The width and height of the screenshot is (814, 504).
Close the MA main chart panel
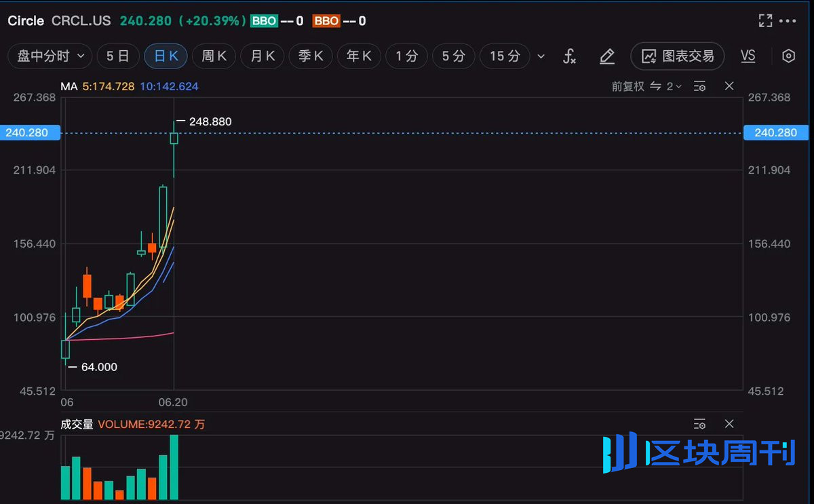729,86
